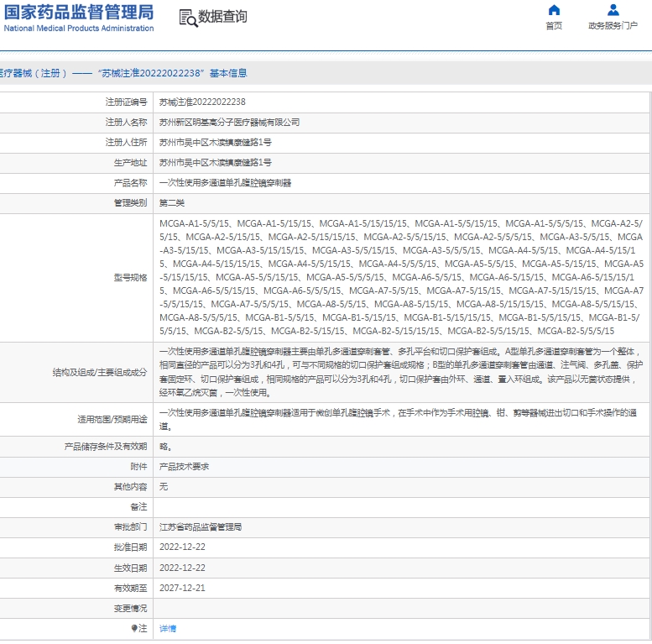Click the 产品名称 label

(131, 183)
